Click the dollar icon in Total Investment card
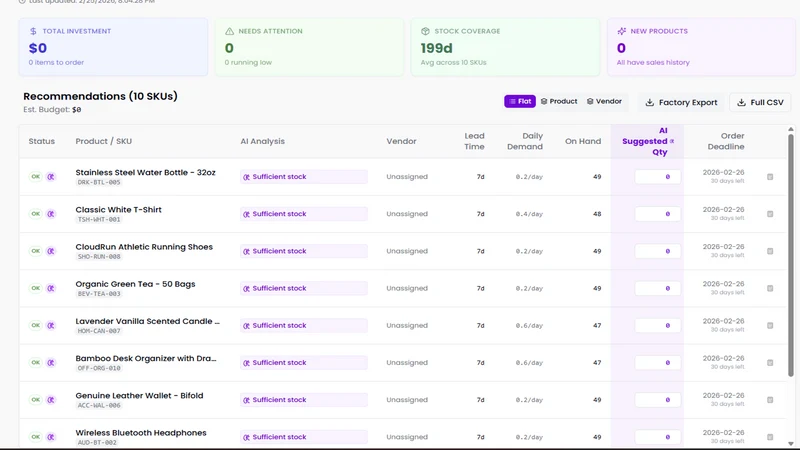The height and width of the screenshot is (450, 800). click(33, 31)
